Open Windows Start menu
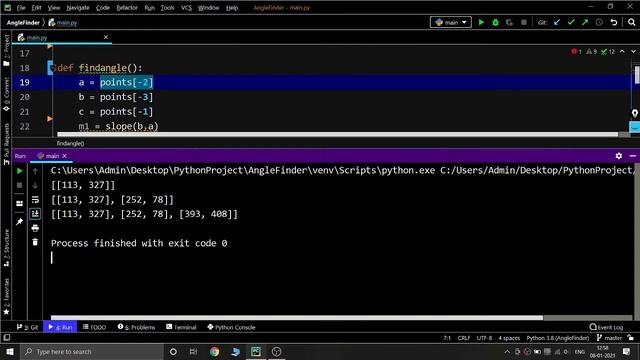Screen dimensions: 640x360 coord(10,351)
